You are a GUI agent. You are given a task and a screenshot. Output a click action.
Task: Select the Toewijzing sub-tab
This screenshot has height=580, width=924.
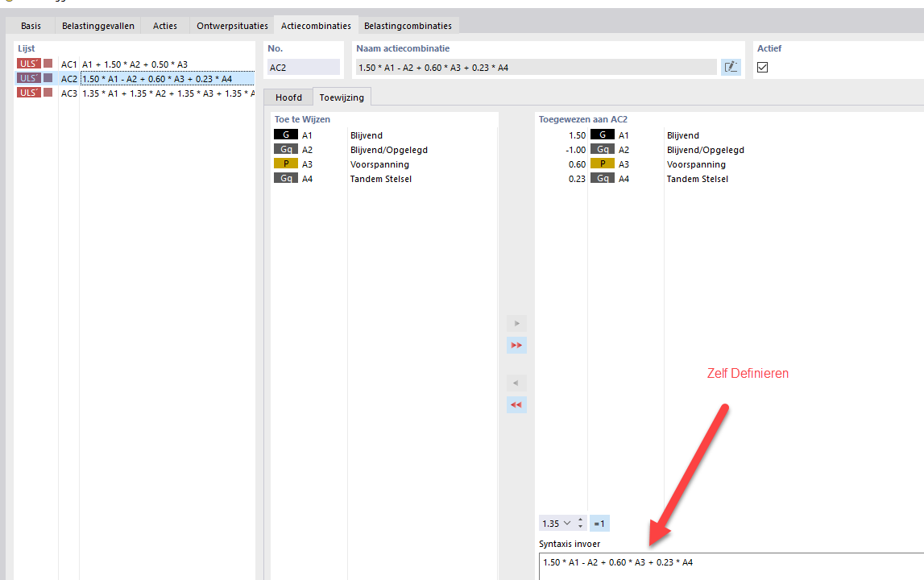click(342, 97)
